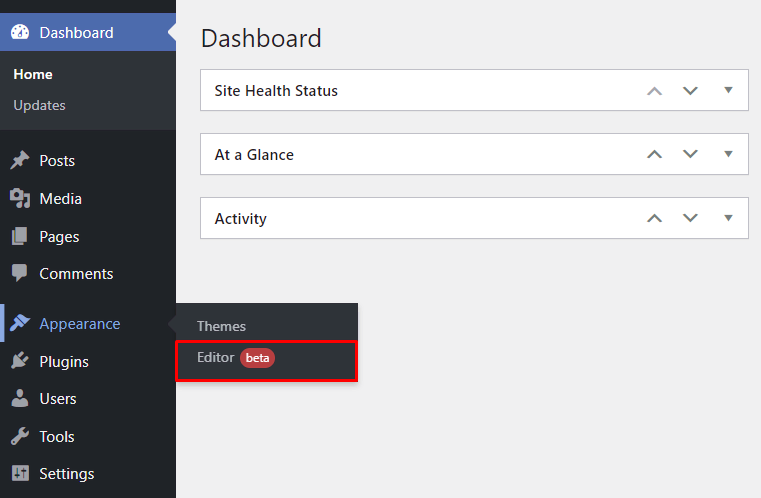Click the Dashboard gauge icon

click(x=20, y=33)
